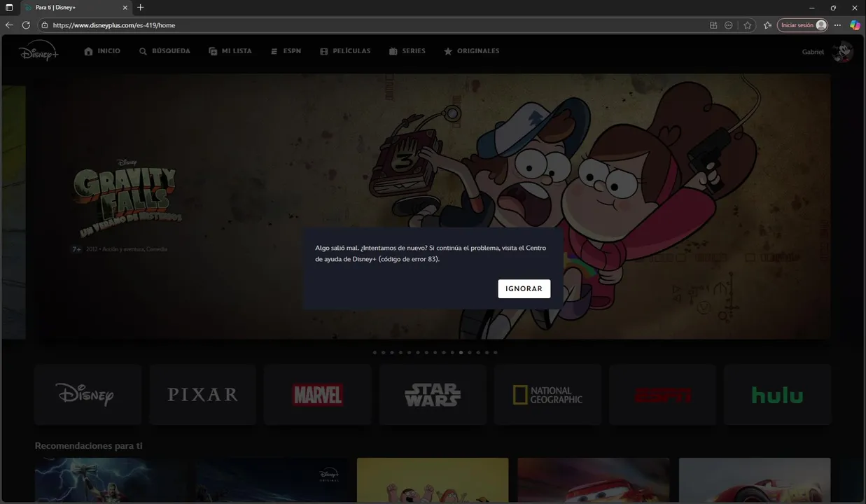Dismiss the error dialog with IGNORAR

524,288
